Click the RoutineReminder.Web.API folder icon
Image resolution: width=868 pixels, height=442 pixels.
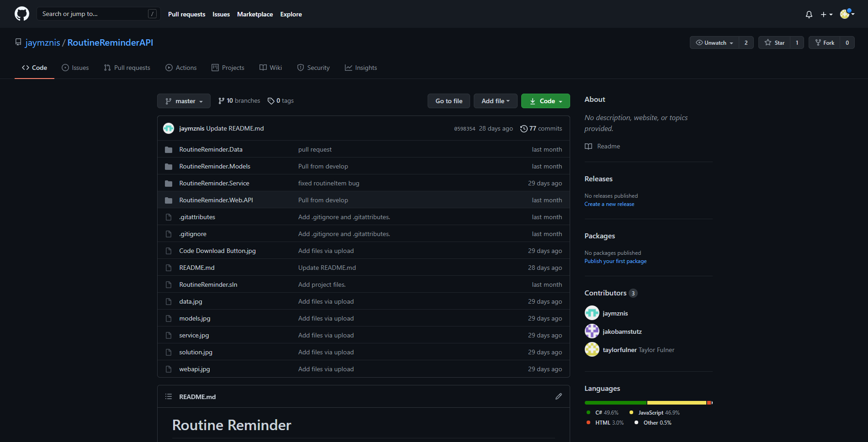coord(169,200)
